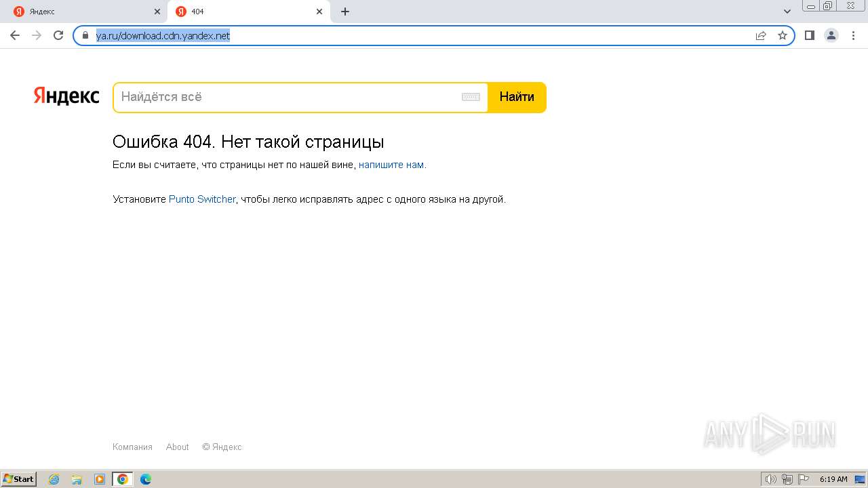View site info via the lock icon
Viewport: 868px width, 488px height.
point(85,35)
